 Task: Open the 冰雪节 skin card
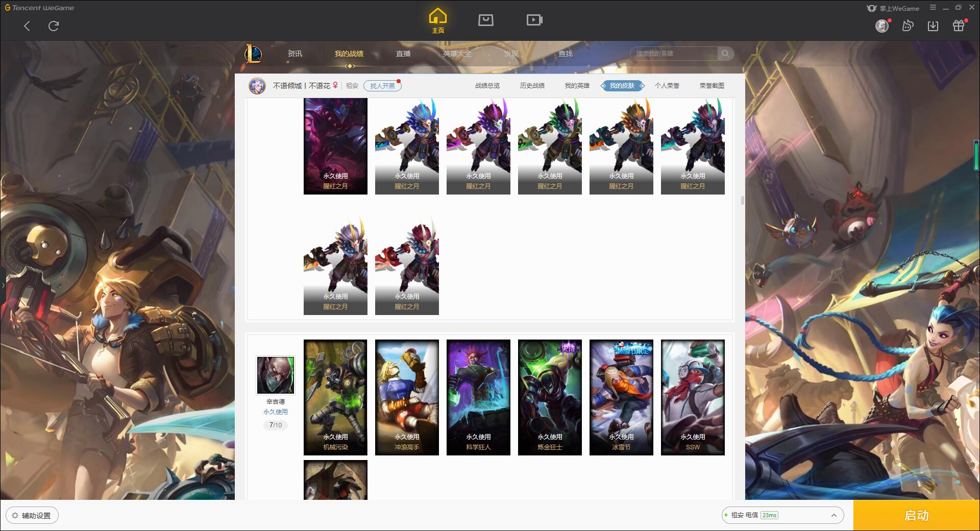click(621, 397)
